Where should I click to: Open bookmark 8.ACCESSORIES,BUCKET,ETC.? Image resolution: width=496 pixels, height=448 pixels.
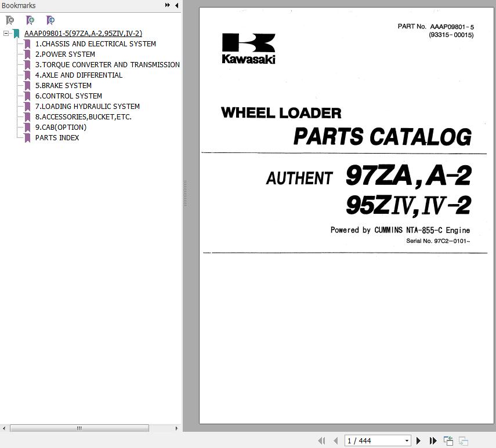click(84, 116)
